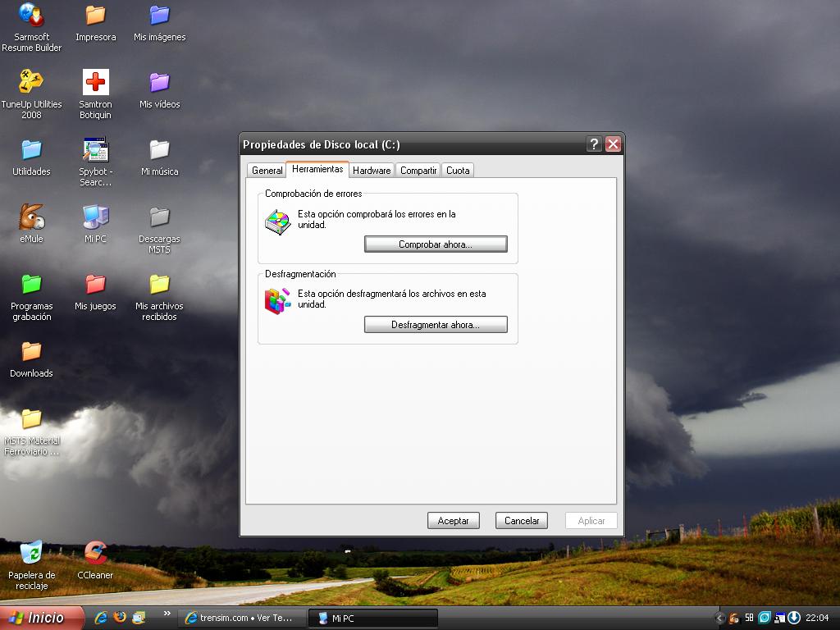
Task: Show hidden system tray icons arrow
Action: click(x=719, y=618)
